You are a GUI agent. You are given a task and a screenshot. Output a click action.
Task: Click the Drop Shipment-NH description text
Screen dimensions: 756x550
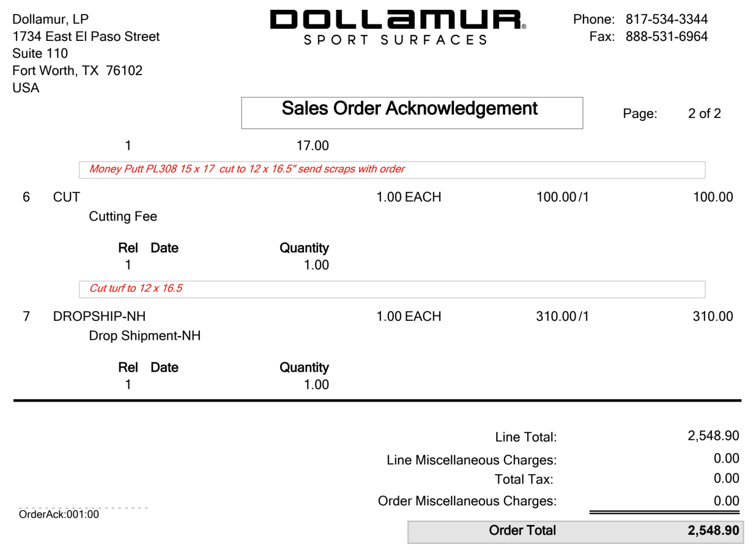pyautogui.click(x=145, y=336)
